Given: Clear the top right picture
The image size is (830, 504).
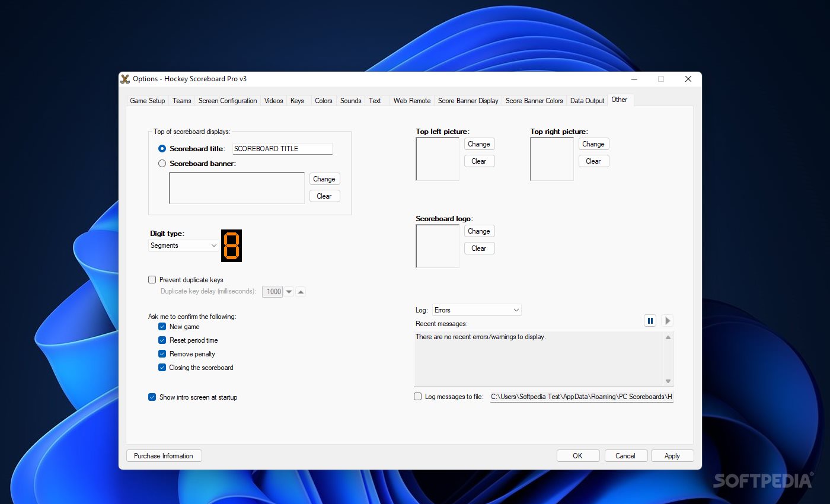Looking at the screenshot, I should [593, 161].
